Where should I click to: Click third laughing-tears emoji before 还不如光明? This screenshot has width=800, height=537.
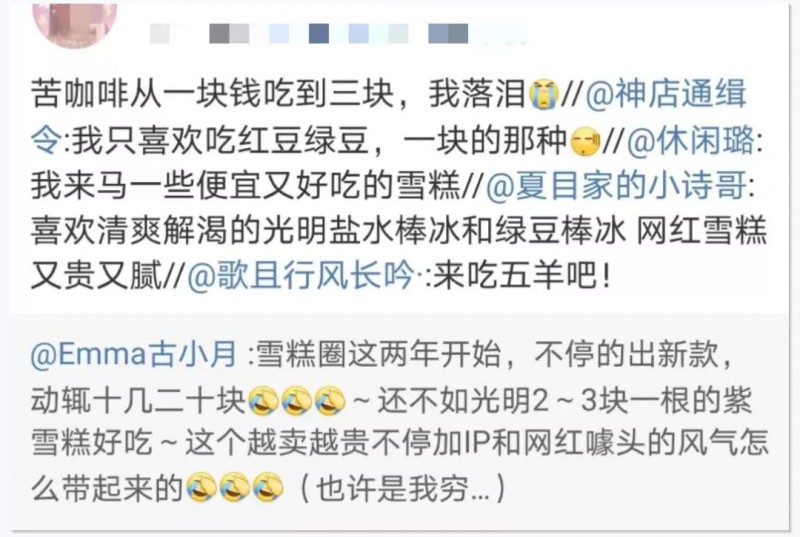pos(330,400)
